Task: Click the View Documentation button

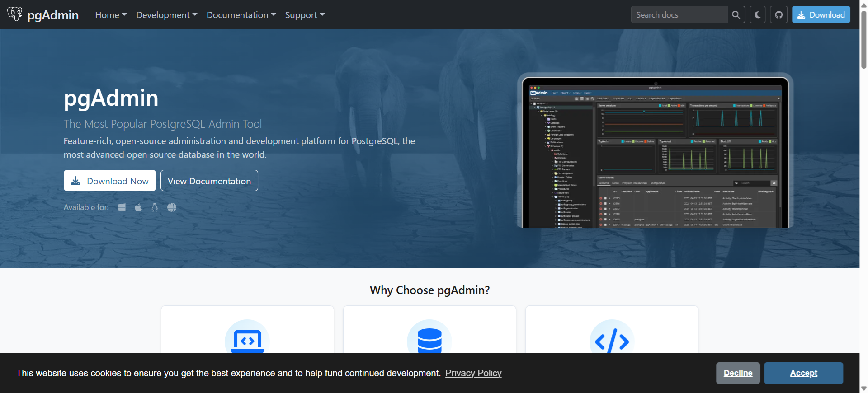Action: point(209,181)
